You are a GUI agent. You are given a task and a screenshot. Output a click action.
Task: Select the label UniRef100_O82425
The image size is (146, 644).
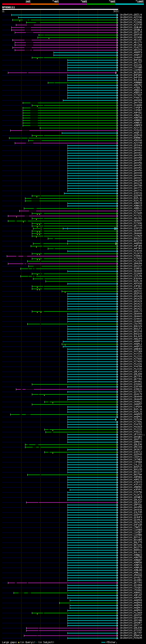(131, 522)
